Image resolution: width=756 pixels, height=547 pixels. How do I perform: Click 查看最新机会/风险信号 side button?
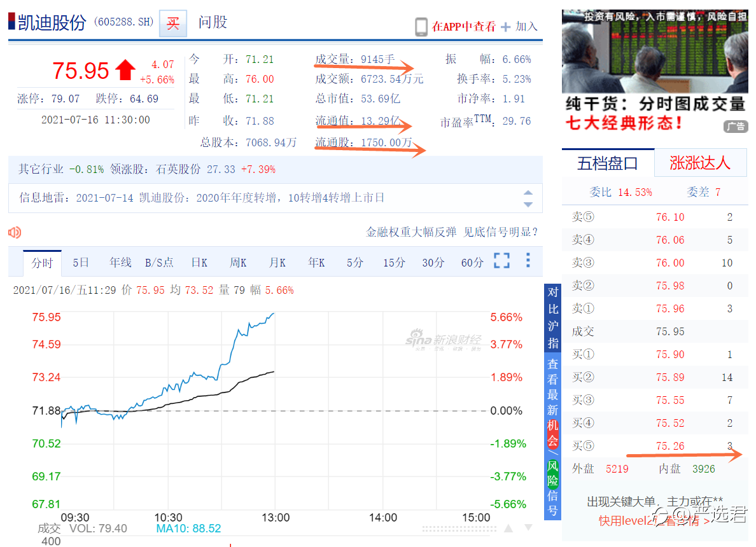553,436
